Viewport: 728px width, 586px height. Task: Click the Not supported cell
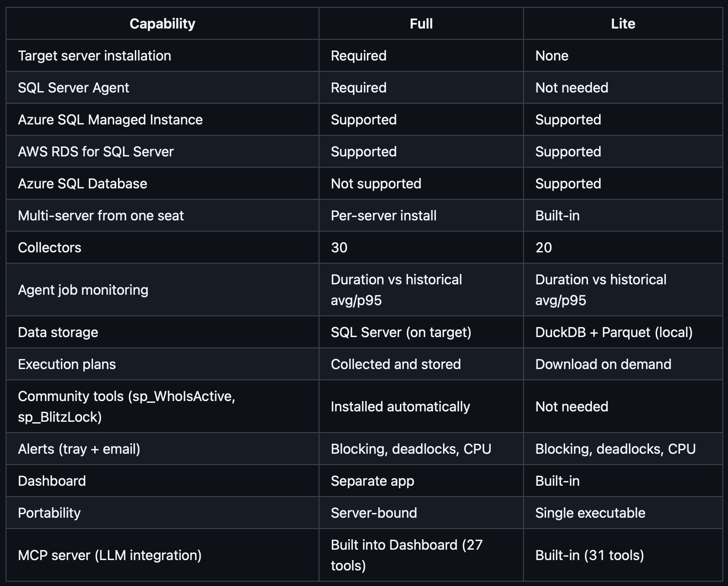tap(376, 184)
